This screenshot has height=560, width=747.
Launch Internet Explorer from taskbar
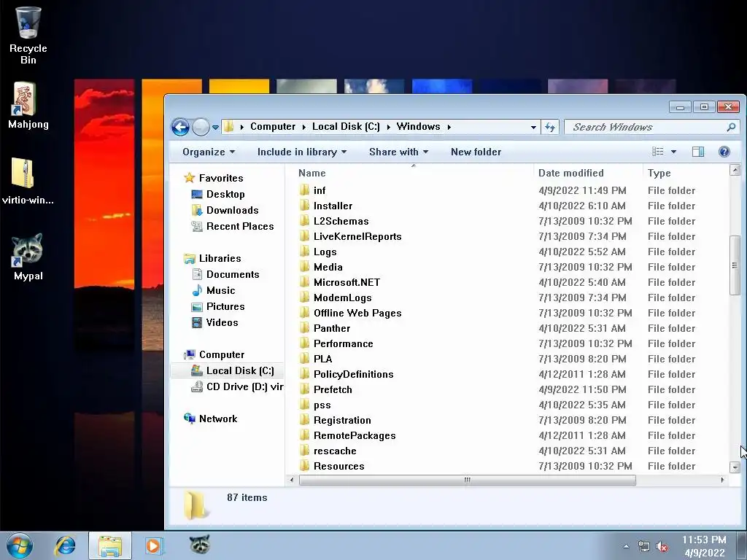[x=65, y=545]
